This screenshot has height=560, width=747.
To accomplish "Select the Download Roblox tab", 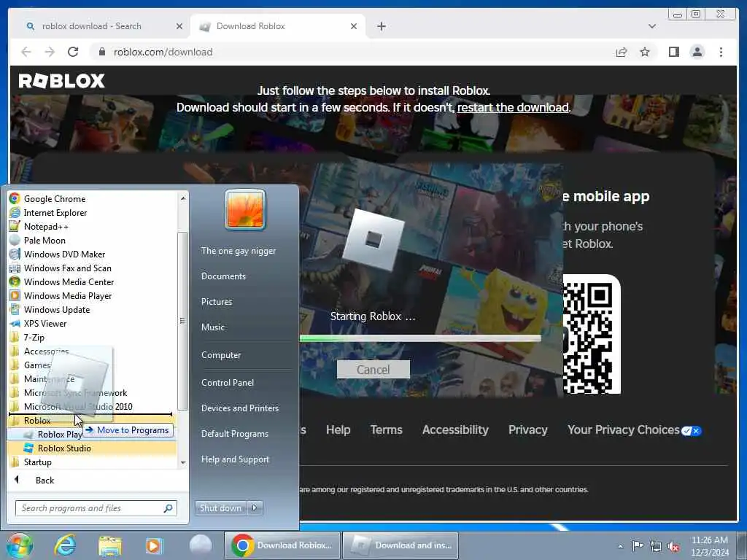I will tap(278, 26).
